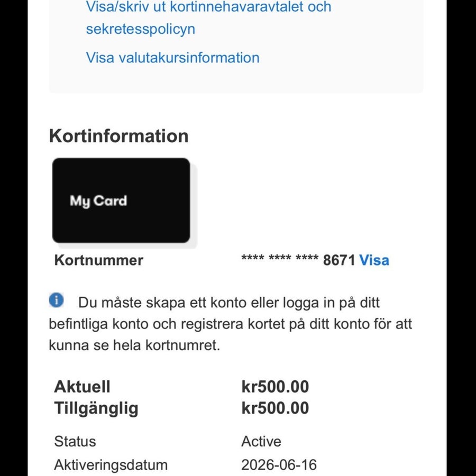Click the Aktiveringsdatum label

coord(111,465)
